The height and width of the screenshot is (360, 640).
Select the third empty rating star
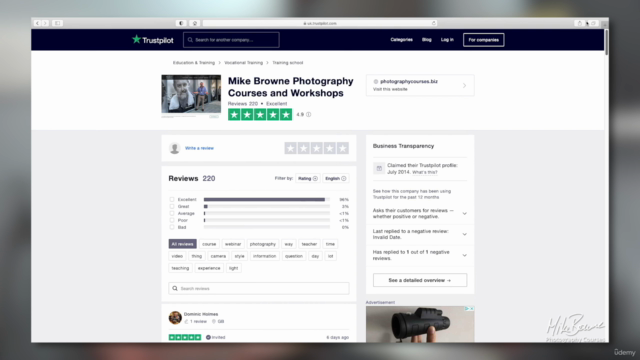coord(317,148)
